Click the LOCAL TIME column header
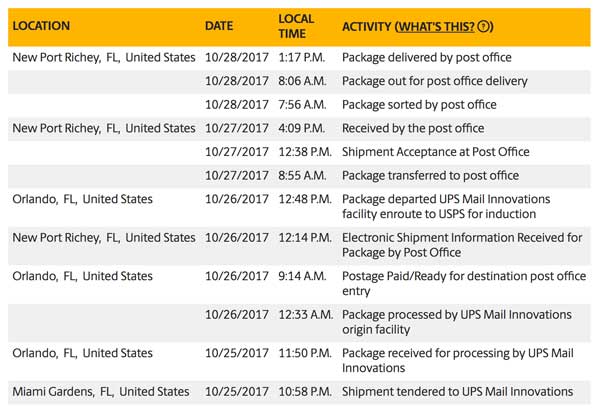 point(296,26)
